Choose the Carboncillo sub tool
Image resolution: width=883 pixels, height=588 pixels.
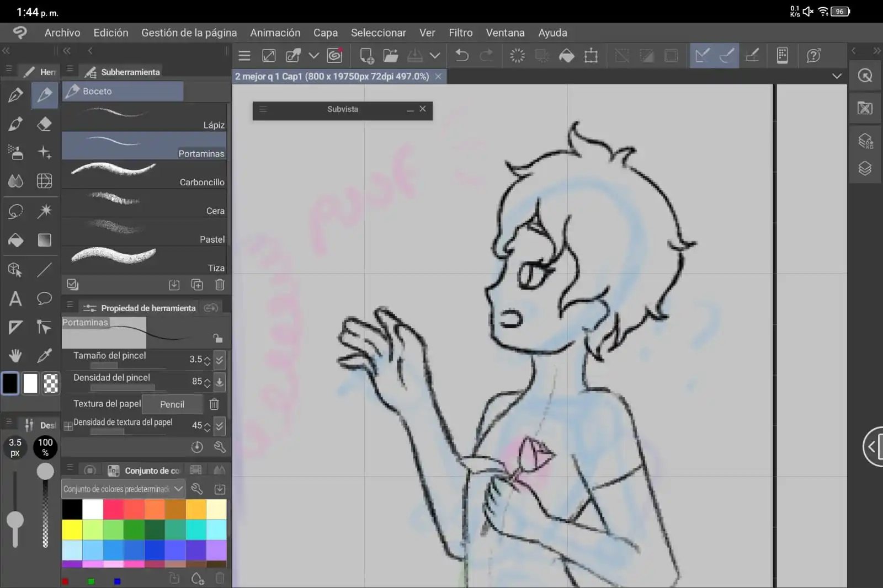tap(144, 174)
